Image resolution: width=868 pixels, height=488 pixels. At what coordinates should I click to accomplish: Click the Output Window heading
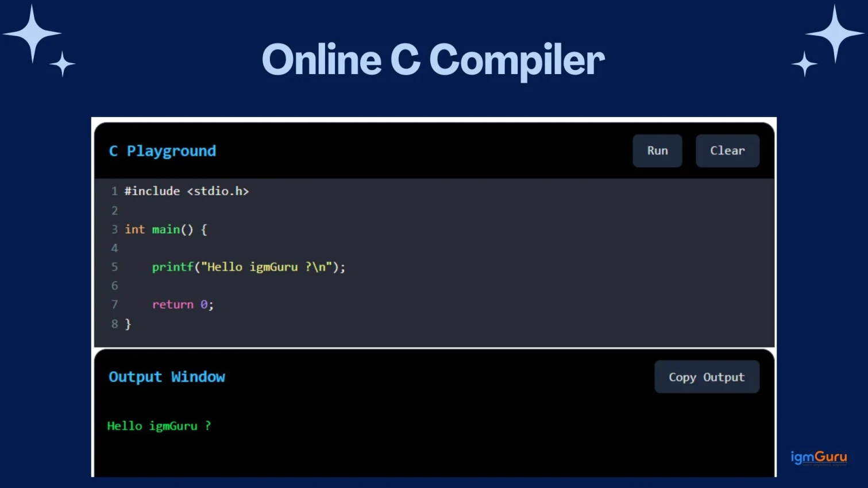[167, 377]
